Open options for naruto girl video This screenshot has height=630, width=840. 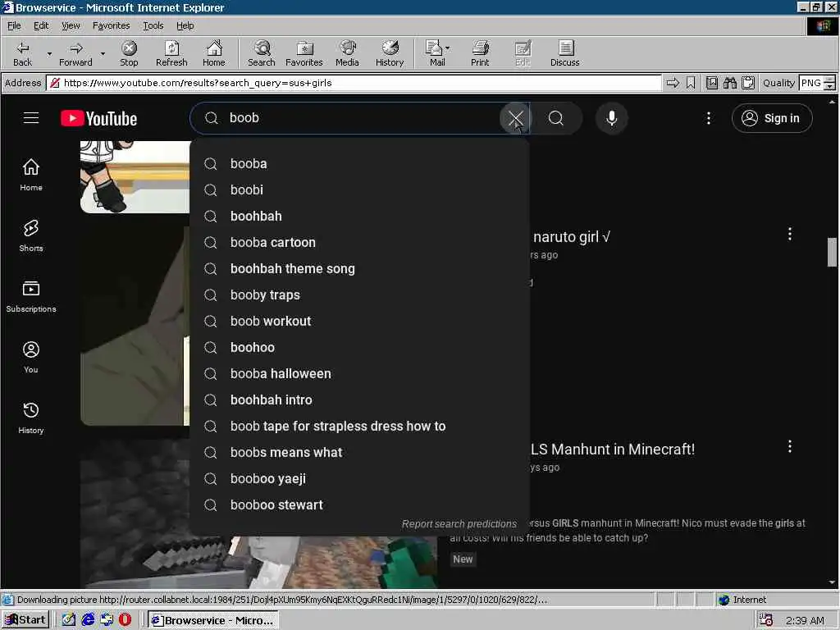coord(789,234)
